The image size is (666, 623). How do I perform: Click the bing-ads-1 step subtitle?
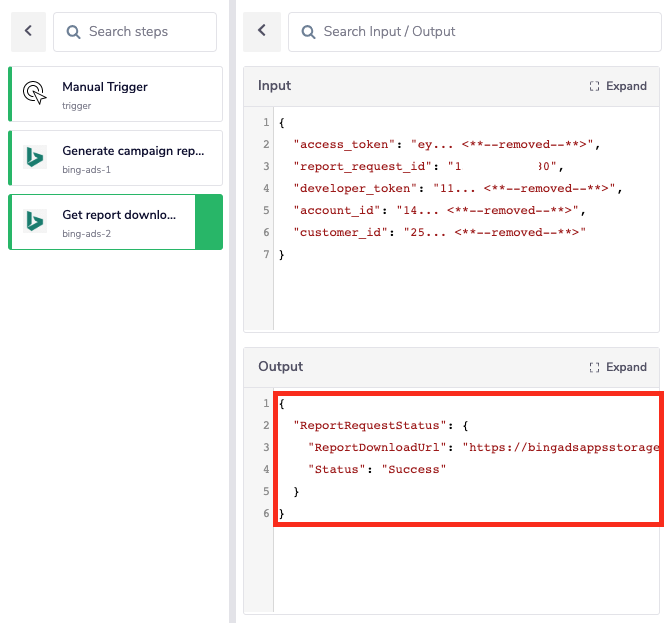coord(87,170)
